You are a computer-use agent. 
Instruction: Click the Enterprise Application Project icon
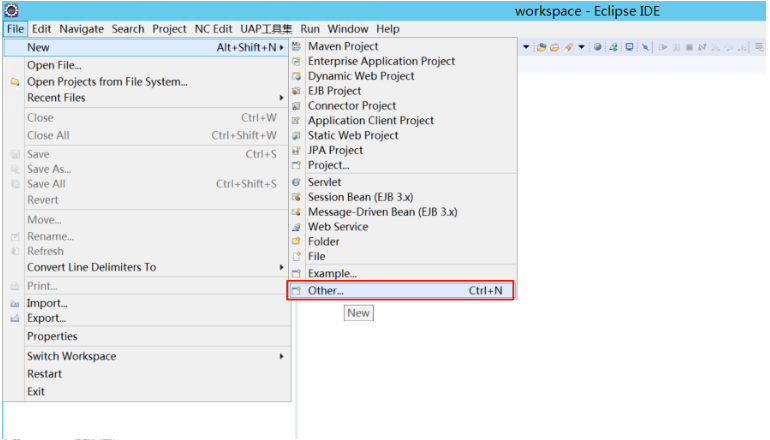click(x=296, y=61)
